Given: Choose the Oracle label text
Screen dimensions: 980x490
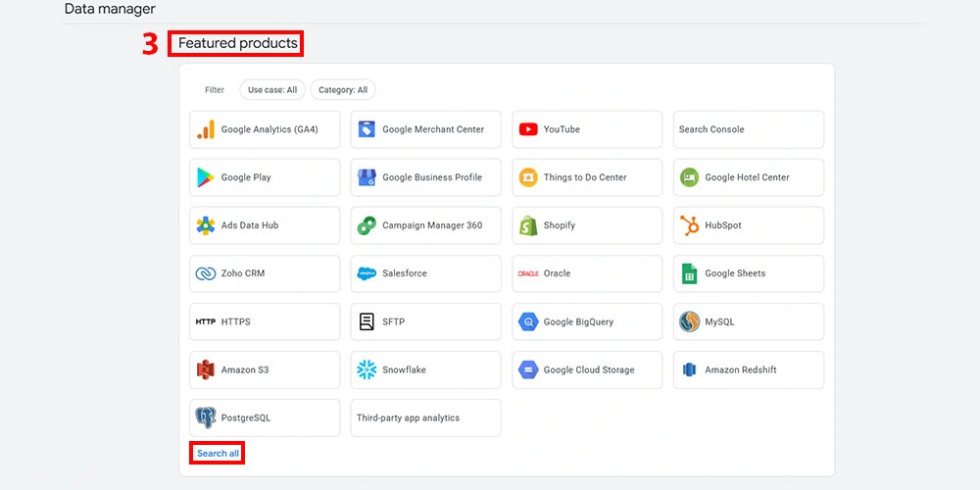Looking at the screenshot, I should 557,273.
